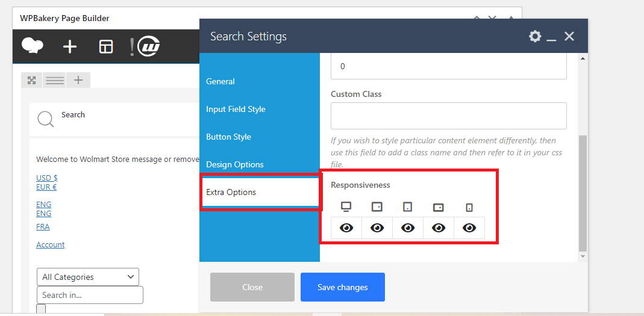Close Search Settings with X icon
The image size is (644, 316).
[x=569, y=36]
